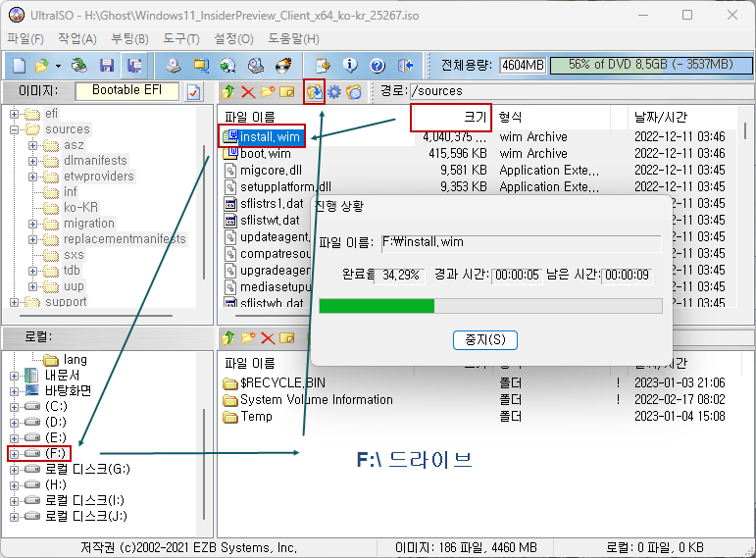Click the Extract toolbar icon
756x558 pixels.
click(315, 91)
